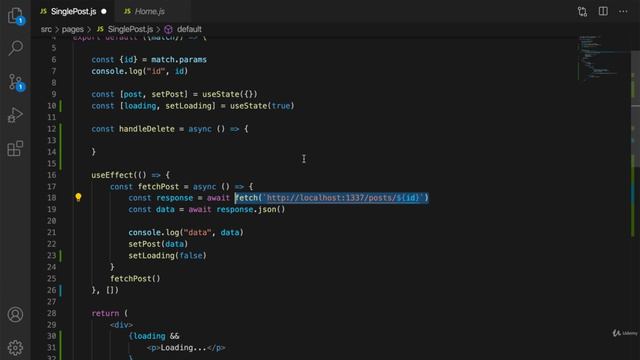Click useEffect on line 16

pyautogui.click(x=112, y=175)
